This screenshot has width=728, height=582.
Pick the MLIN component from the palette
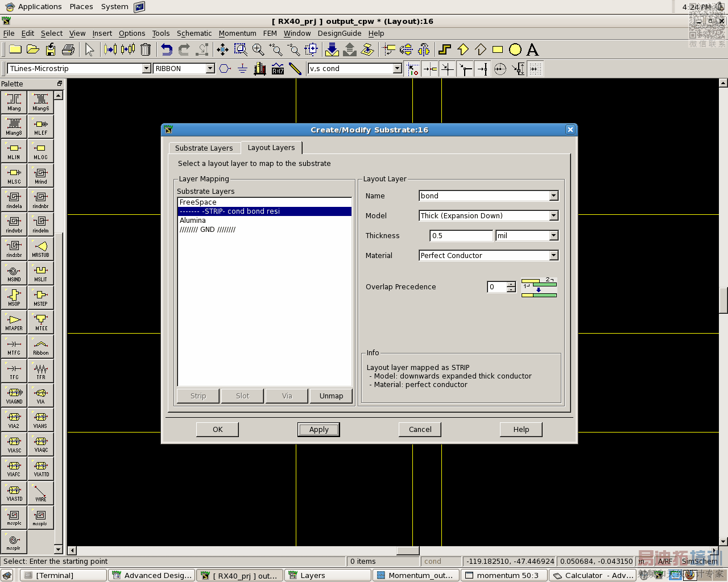pos(14,152)
